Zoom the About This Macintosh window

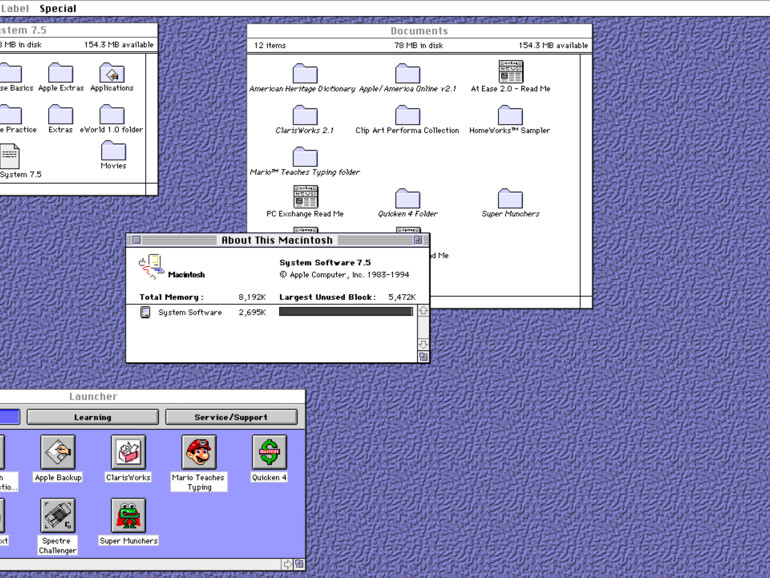[x=418, y=240]
